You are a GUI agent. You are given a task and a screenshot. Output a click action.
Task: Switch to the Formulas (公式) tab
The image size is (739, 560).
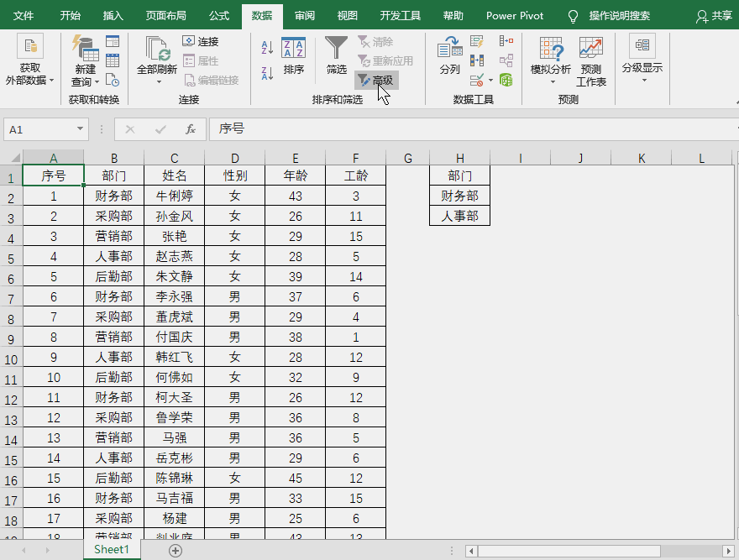(218, 15)
